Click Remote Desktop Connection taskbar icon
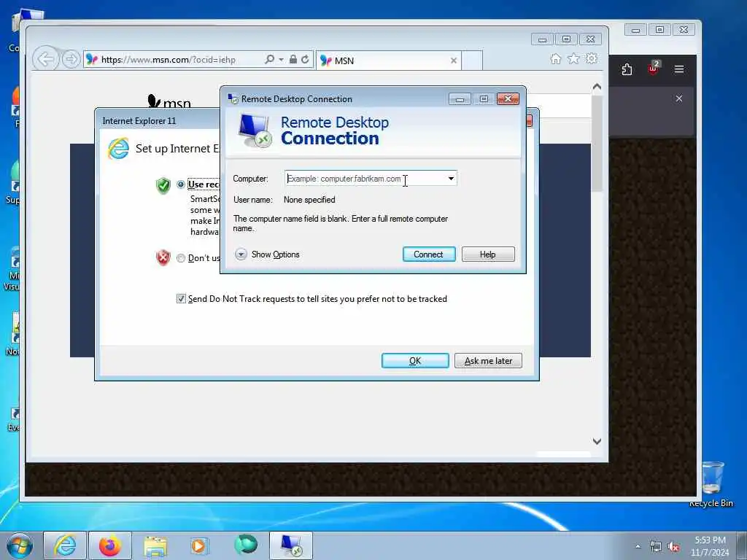747x560 pixels. click(291, 545)
